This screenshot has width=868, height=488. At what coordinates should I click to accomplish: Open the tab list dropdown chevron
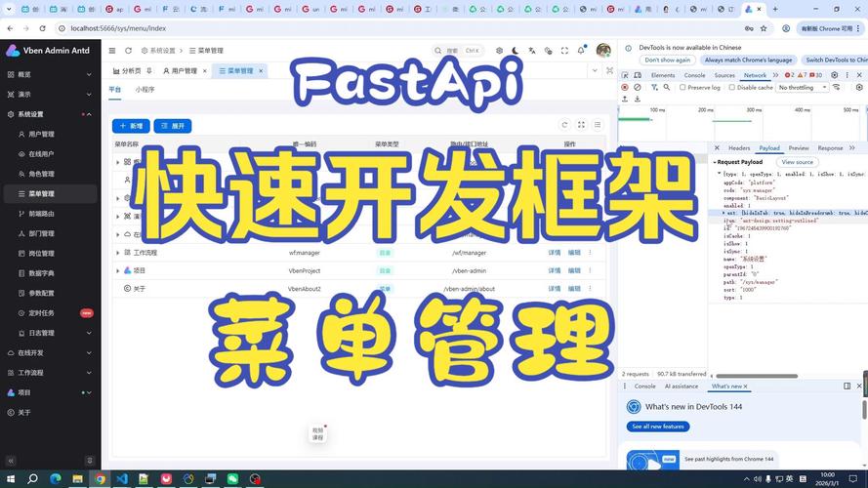595,71
